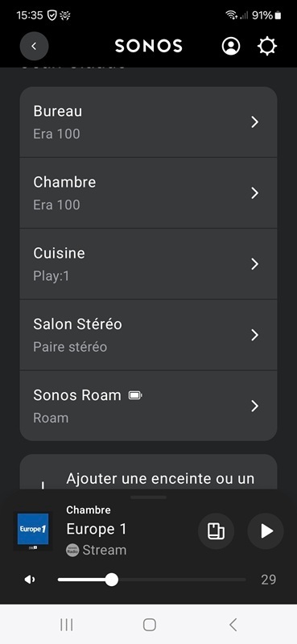Play the Europe 1 stream
Image resolution: width=297 pixels, height=644 pixels.
[266, 531]
